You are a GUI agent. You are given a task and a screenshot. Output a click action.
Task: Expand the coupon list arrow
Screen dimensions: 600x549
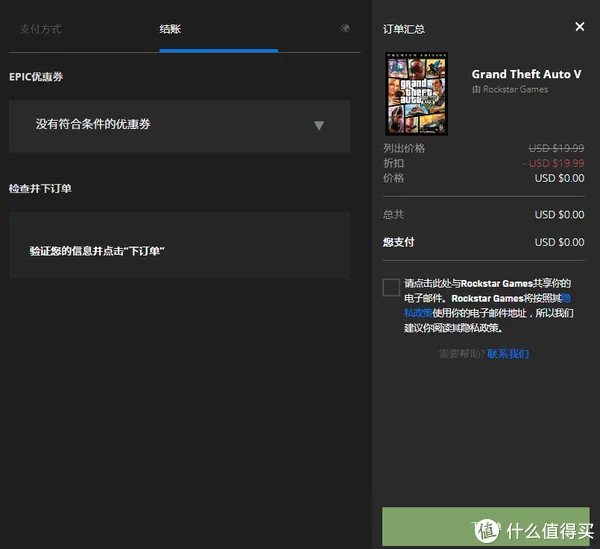319,125
